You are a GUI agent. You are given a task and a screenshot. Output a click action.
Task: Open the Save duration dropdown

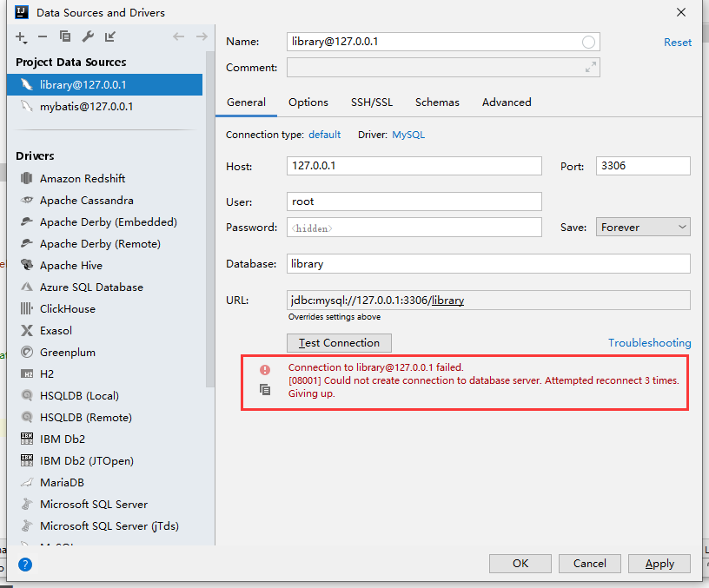pos(642,227)
